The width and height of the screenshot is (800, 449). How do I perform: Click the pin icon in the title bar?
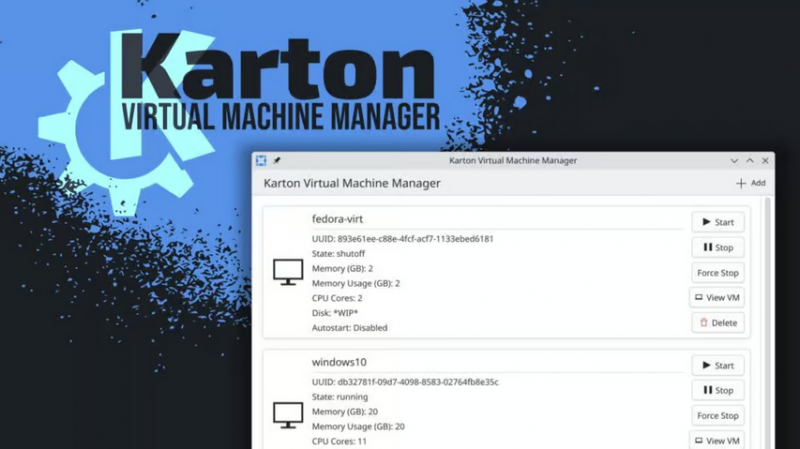tap(277, 161)
